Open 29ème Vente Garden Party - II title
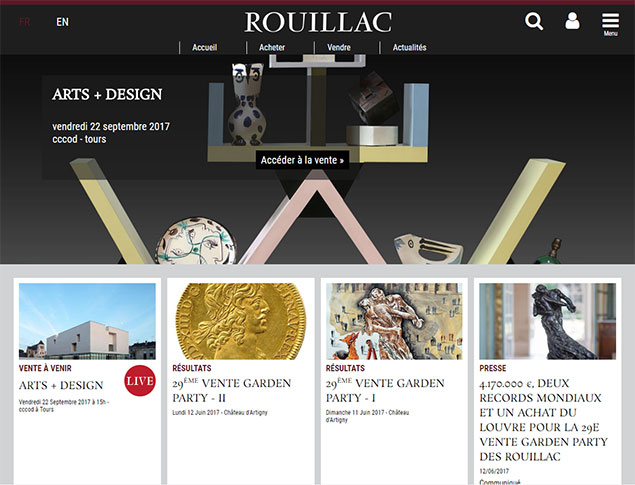This screenshot has height=485, width=635. point(232,390)
